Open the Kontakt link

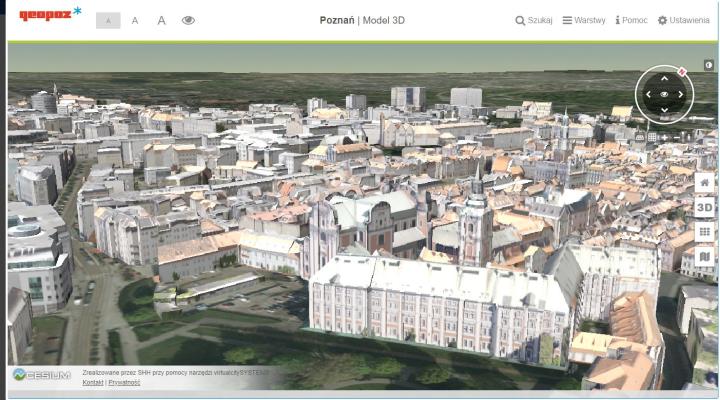click(92, 382)
